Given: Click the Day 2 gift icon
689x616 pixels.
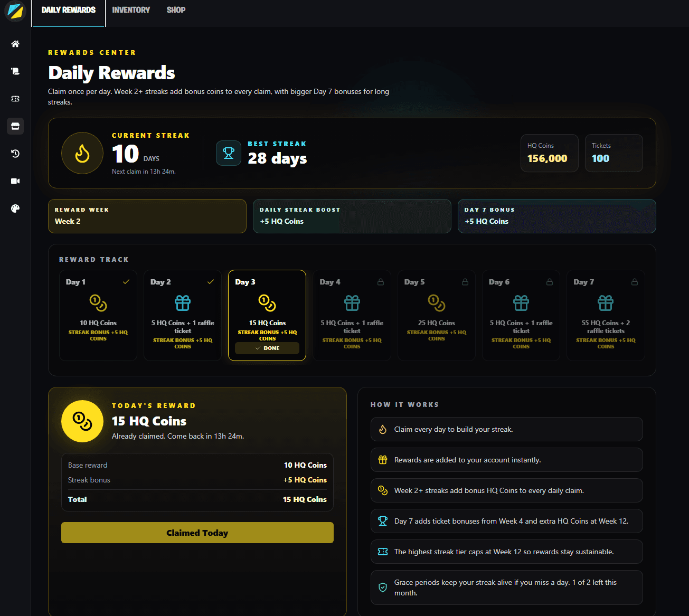Looking at the screenshot, I should 183,303.
